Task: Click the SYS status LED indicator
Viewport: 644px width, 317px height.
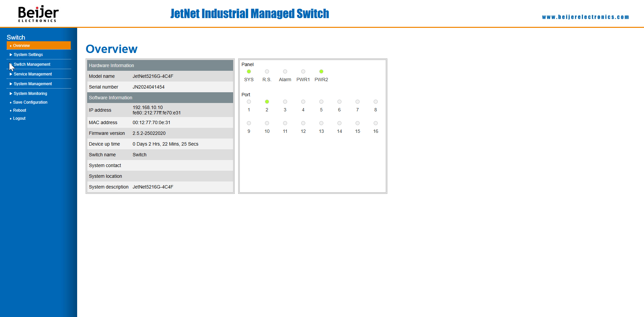Action: [x=249, y=71]
